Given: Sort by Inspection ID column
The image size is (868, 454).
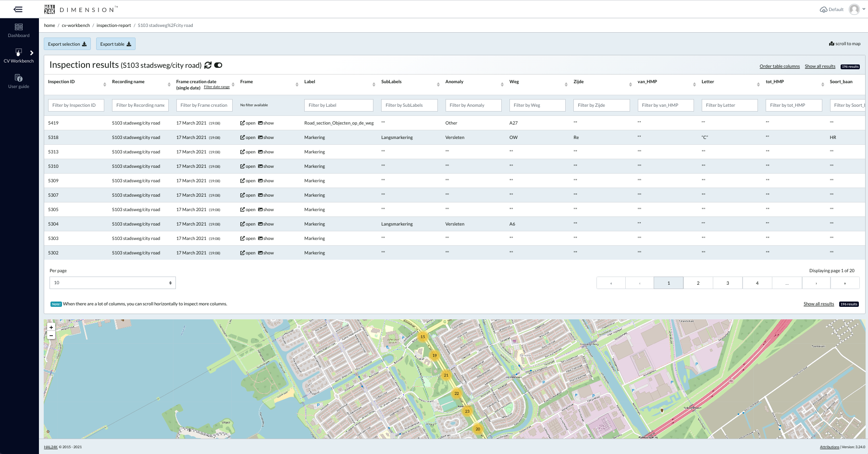Looking at the screenshot, I should [105, 85].
